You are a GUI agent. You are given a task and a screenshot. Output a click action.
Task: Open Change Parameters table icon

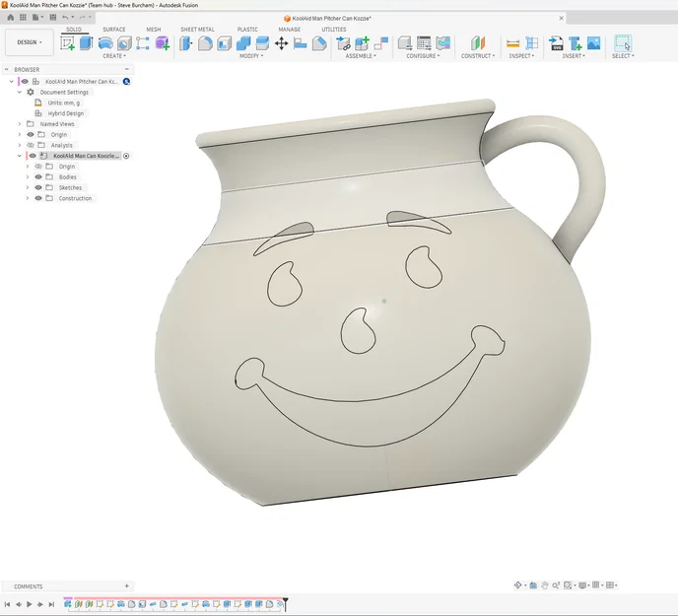[x=424, y=43]
